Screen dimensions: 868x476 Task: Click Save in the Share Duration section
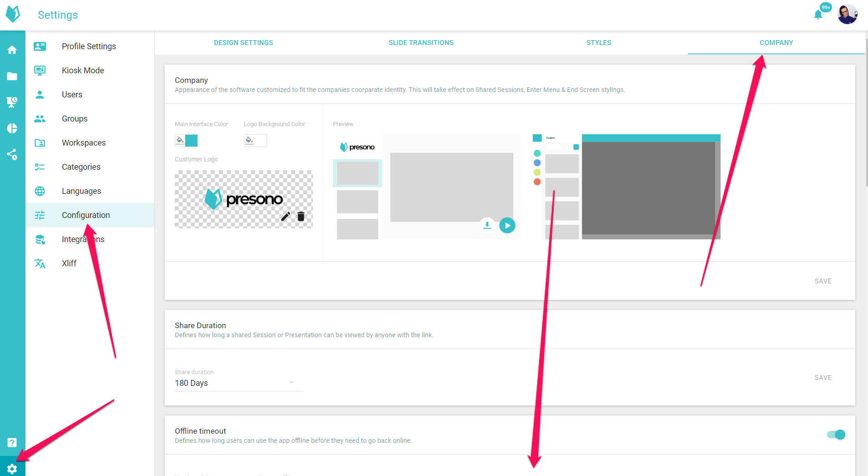pos(823,378)
